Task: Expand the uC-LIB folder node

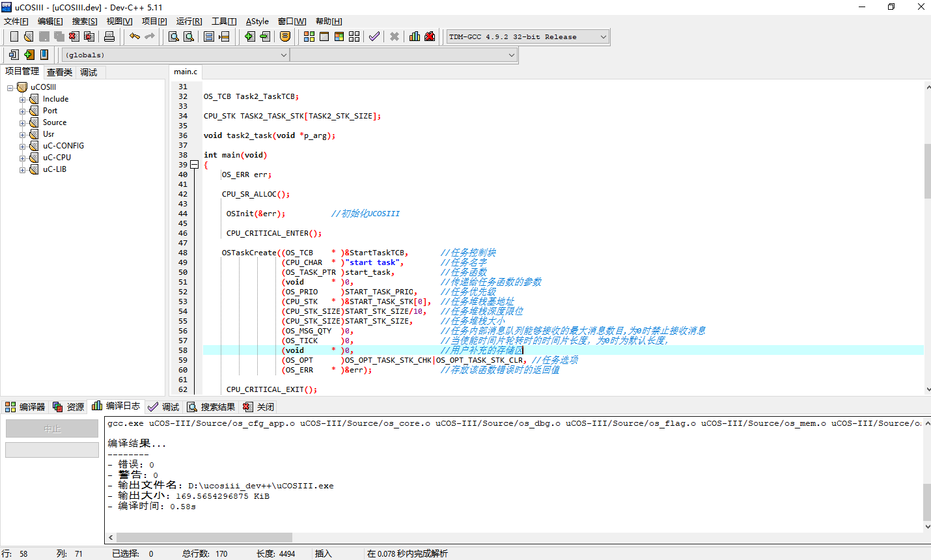Action: click(x=22, y=170)
